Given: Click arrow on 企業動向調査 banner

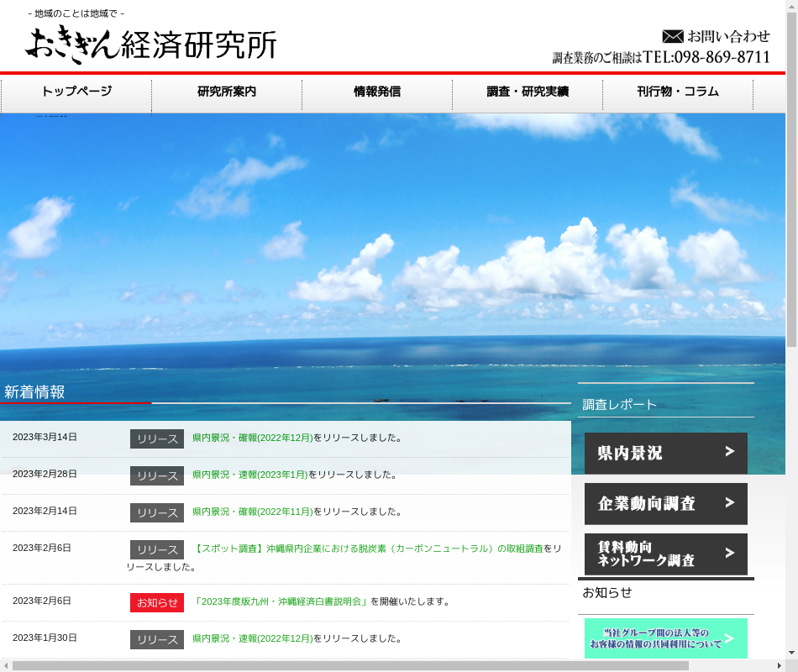Looking at the screenshot, I should (729, 502).
